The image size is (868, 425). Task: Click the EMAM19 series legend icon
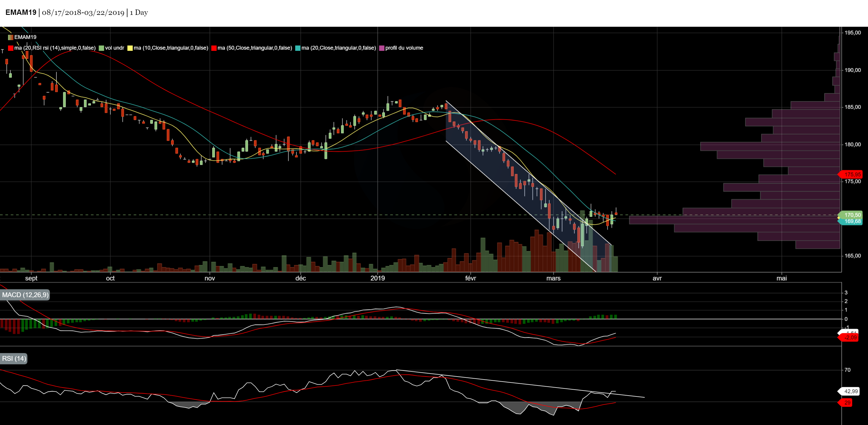[x=10, y=37]
